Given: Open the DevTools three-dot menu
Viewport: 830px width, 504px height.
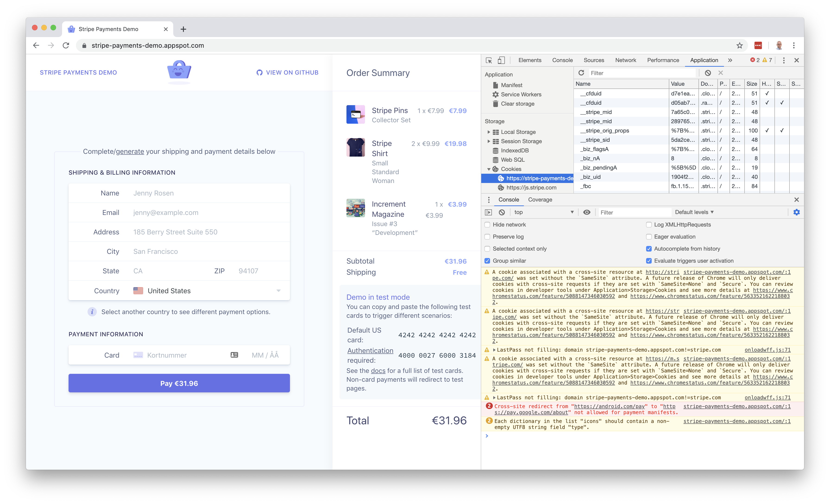Looking at the screenshot, I should click(x=784, y=60).
